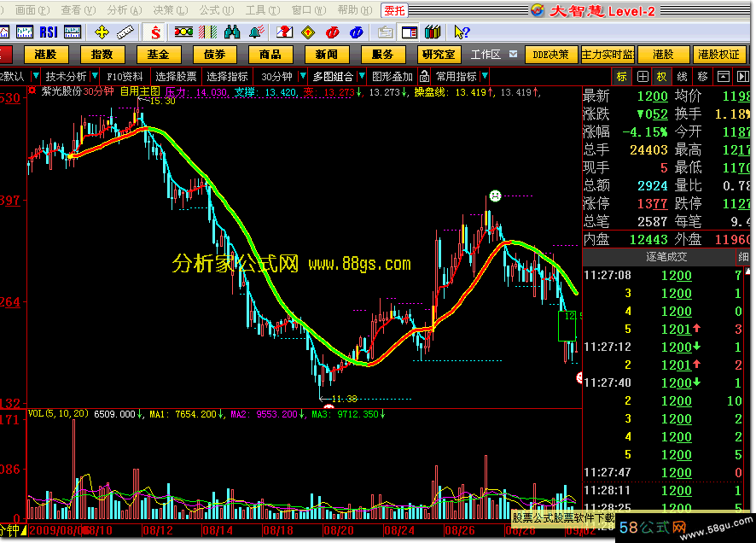Toggle the 移 shift button
Screen dimensions: 756x543
[x=702, y=77]
